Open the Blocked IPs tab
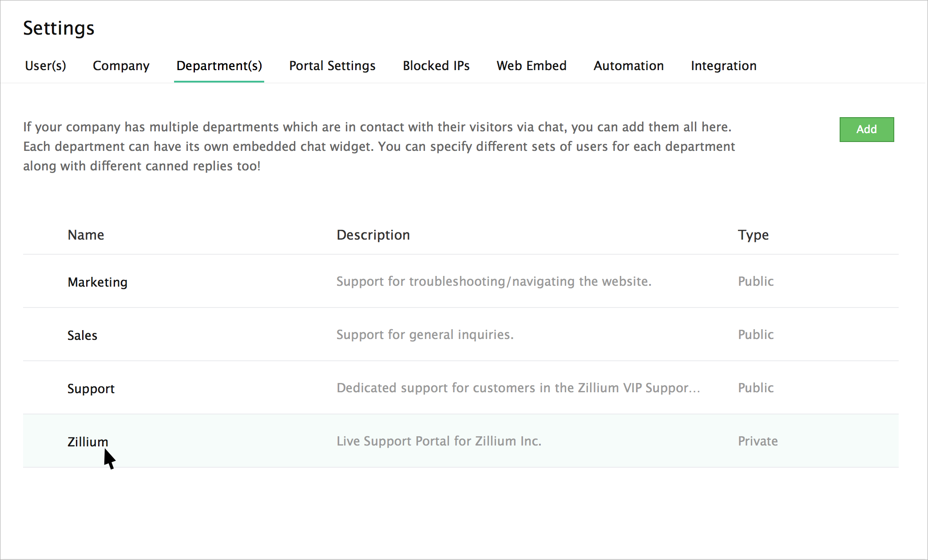Image resolution: width=928 pixels, height=560 pixels. click(436, 66)
